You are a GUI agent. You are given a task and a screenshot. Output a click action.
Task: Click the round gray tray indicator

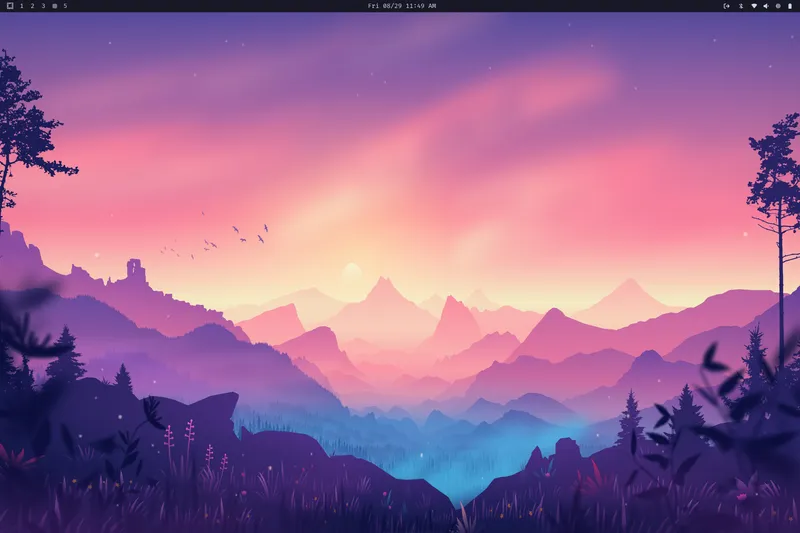coord(778,6)
